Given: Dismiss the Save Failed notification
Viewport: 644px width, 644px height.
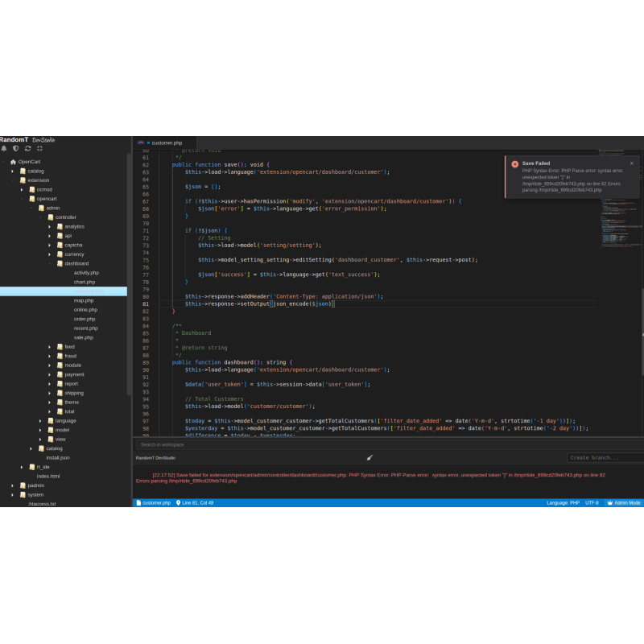Looking at the screenshot, I should (x=631, y=163).
